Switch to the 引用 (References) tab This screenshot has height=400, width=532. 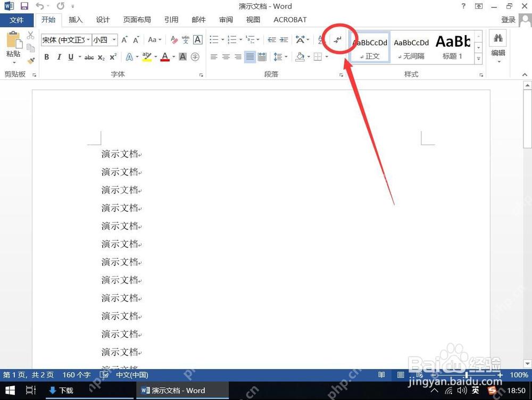coord(171,20)
